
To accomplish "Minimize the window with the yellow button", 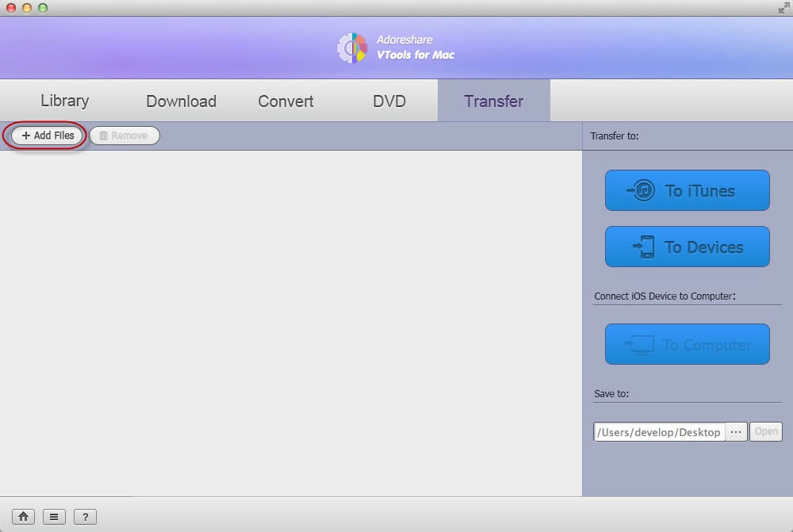I will click(27, 8).
